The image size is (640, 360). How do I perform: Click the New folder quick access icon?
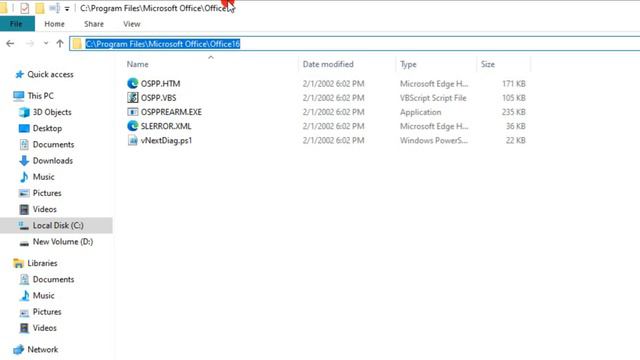point(40,8)
